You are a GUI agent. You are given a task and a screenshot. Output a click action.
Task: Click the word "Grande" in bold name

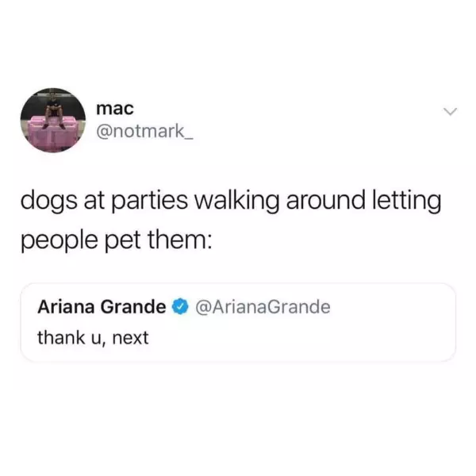133,306
